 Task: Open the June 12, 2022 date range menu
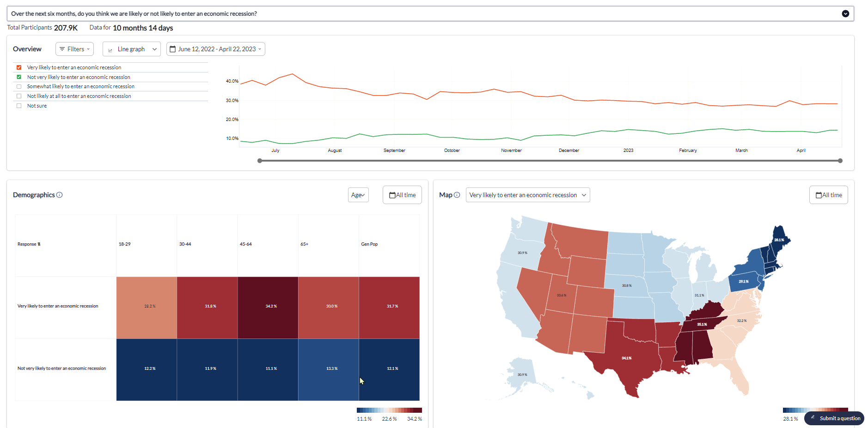tap(216, 49)
